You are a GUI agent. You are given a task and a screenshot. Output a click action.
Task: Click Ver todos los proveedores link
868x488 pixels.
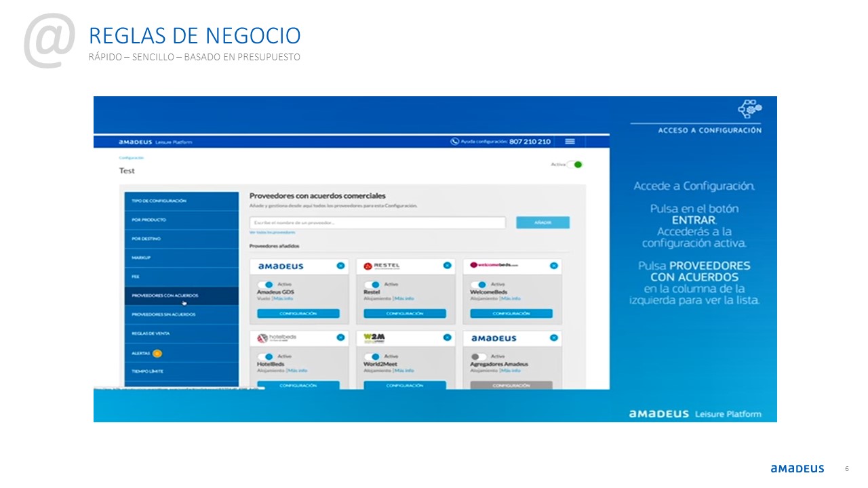273,232
